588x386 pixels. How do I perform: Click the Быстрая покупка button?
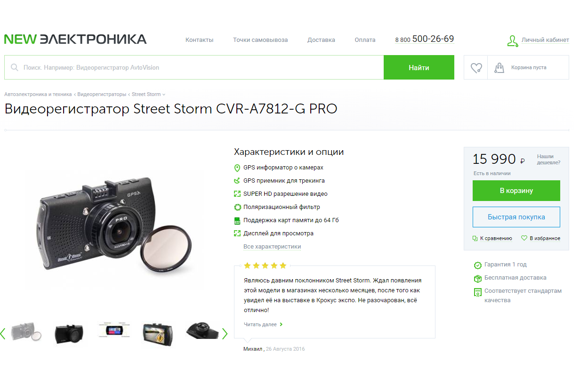click(516, 217)
